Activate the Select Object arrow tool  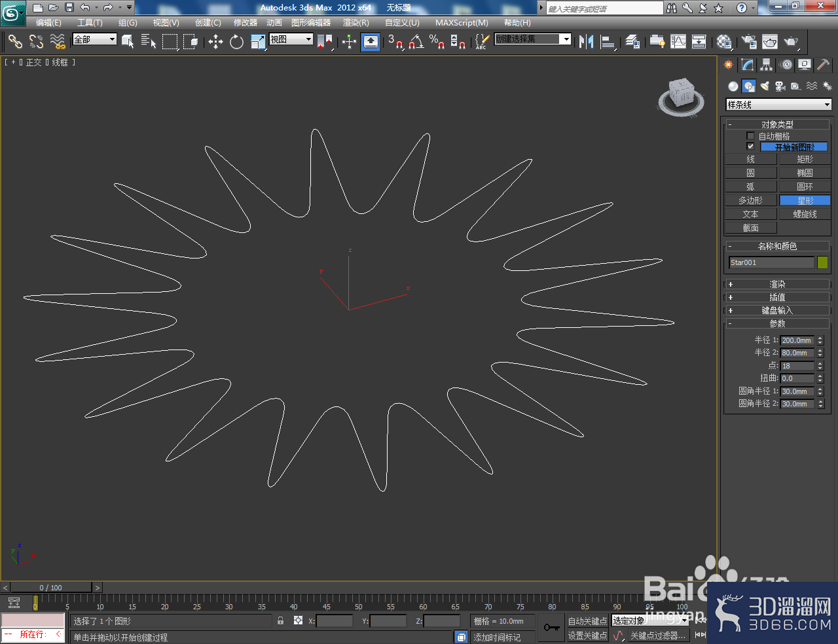click(x=128, y=42)
